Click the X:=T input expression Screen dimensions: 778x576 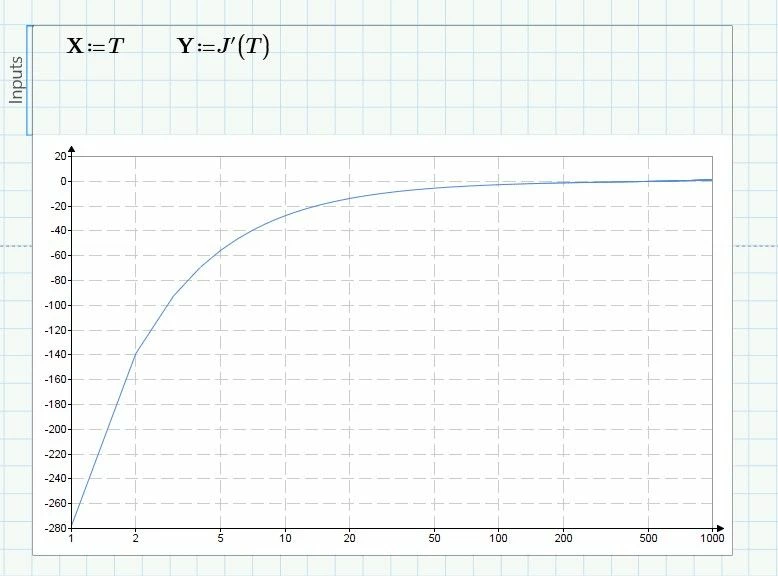[95, 46]
